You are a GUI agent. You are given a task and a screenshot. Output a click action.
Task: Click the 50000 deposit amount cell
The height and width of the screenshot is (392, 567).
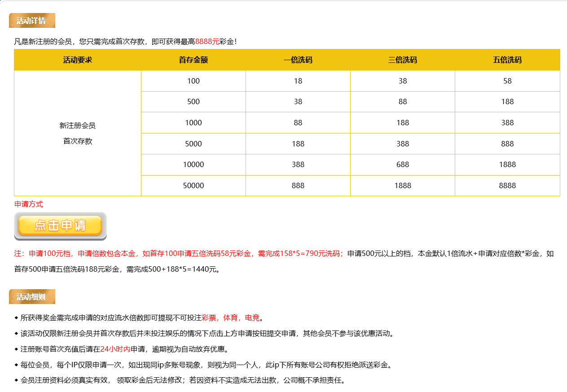[193, 185]
